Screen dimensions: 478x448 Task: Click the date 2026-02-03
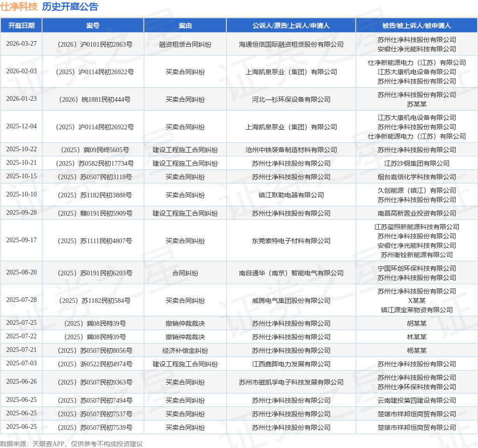click(21, 71)
